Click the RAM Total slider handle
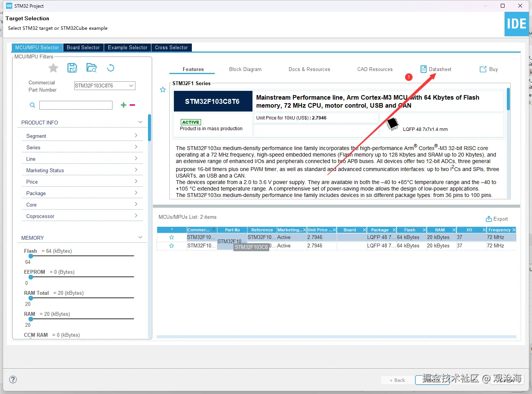 [x=31, y=298]
